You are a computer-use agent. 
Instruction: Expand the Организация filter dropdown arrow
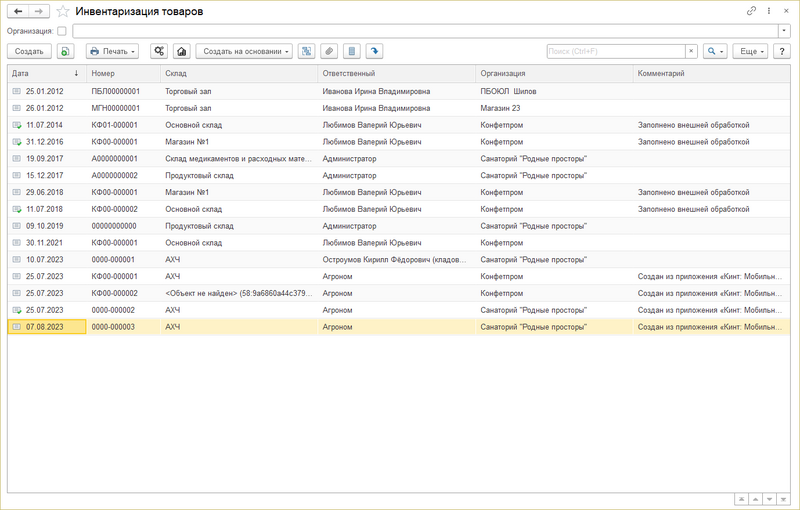(784, 31)
